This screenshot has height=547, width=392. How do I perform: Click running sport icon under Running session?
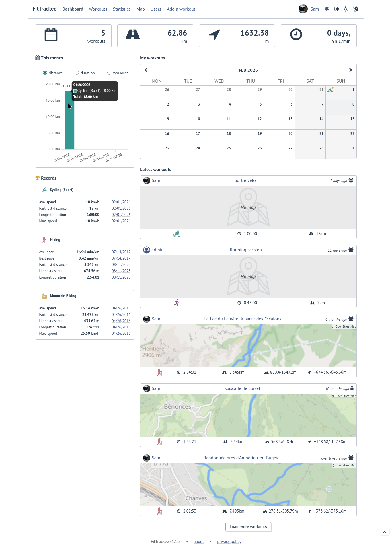tap(177, 303)
